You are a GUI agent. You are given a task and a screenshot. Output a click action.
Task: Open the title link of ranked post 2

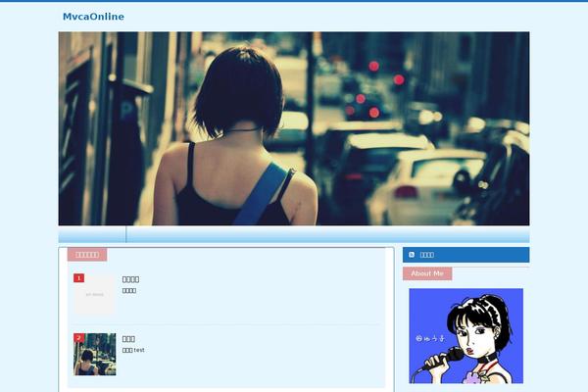pos(128,339)
